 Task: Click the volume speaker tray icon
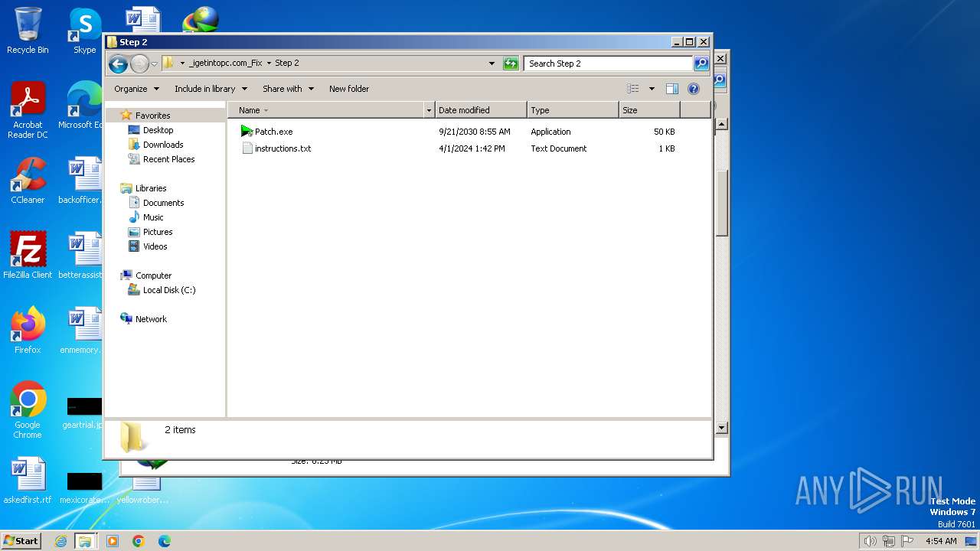(x=870, y=541)
